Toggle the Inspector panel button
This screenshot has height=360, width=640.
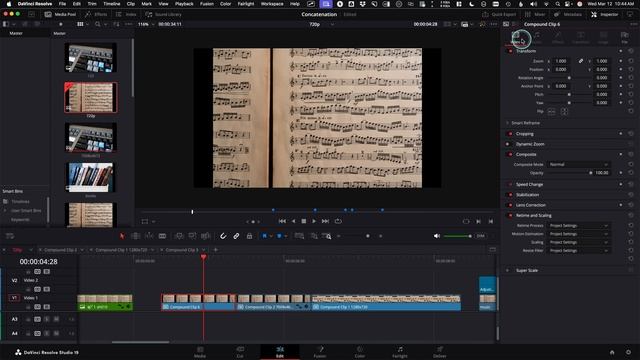(x=605, y=14)
